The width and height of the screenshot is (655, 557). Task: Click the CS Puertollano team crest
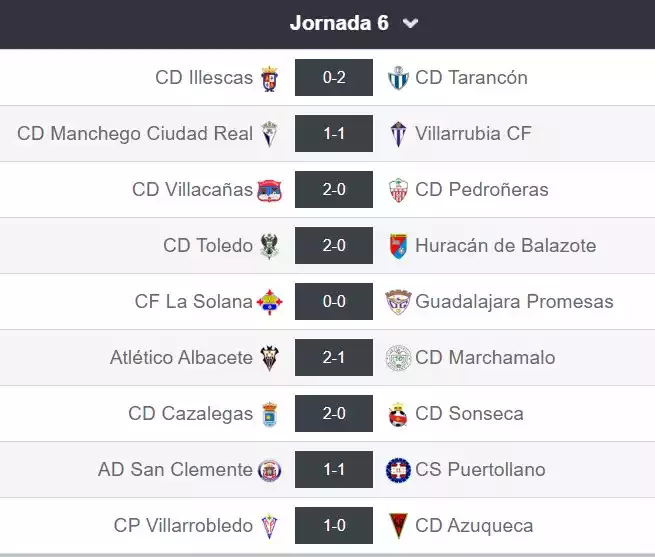point(398,470)
